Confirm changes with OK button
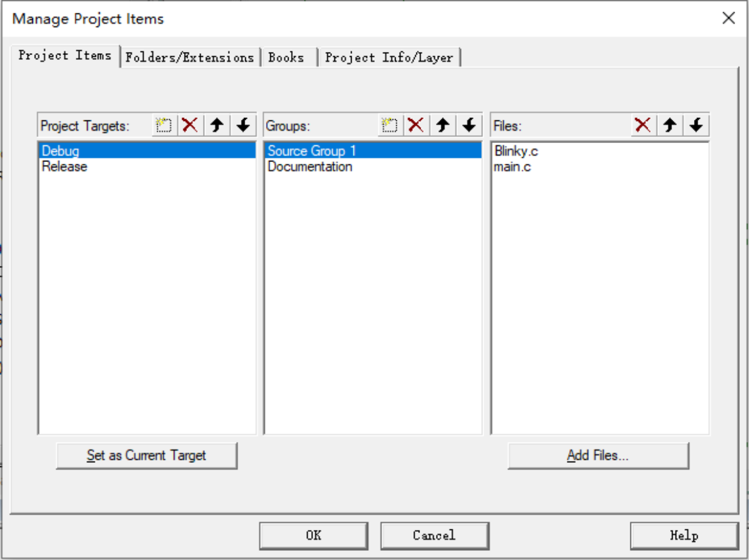Viewport: 749px width, 560px height. tap(313, 536)
